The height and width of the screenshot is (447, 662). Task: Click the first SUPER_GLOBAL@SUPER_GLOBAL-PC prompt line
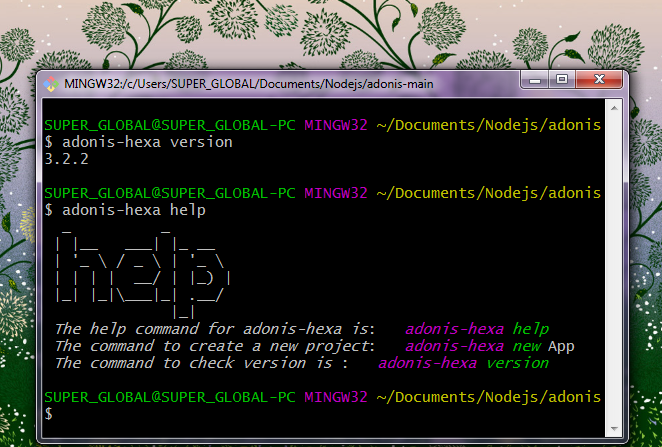pos(323,125)
